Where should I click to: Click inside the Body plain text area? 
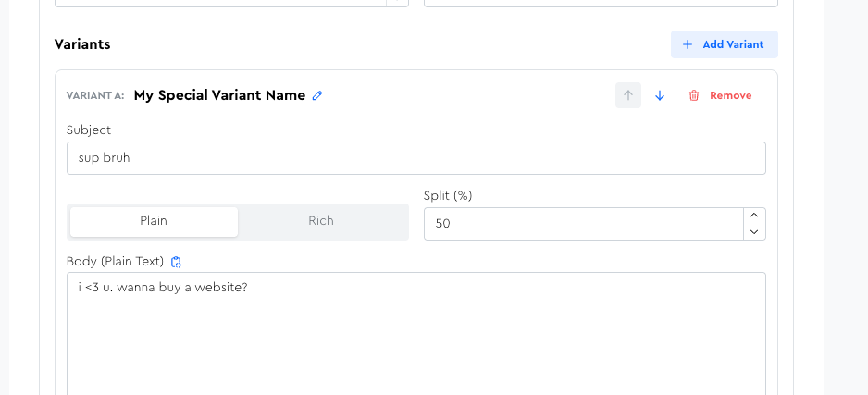[x=416, y=334]
